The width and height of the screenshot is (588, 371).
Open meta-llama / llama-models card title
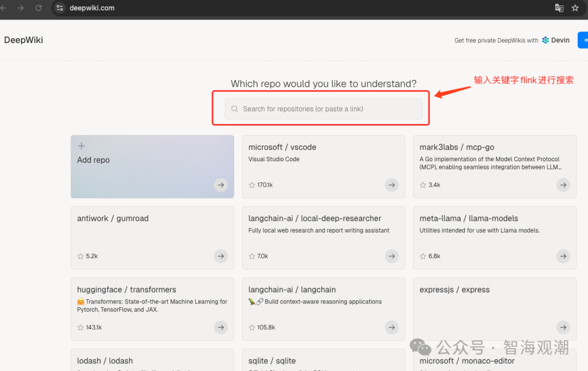point(469,218)
